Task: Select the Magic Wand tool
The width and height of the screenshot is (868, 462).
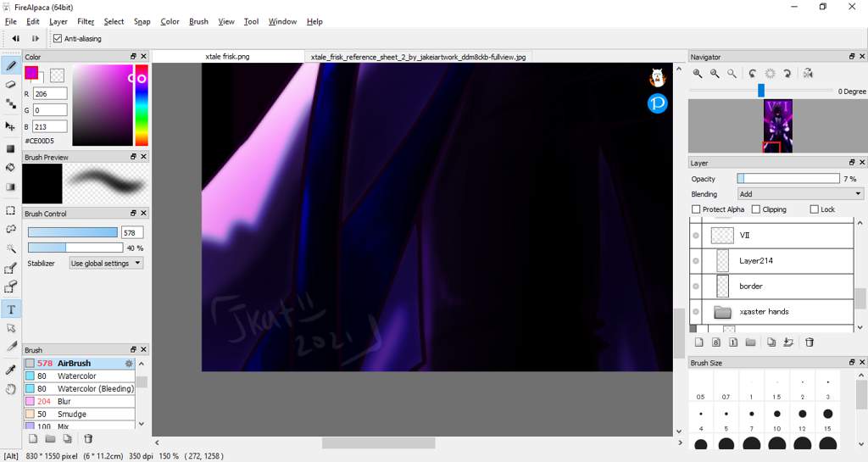Action: pos(10,248)
